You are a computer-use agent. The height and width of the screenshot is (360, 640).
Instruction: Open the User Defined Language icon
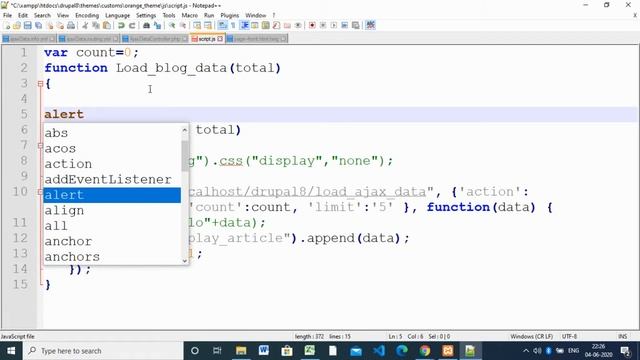(255, 25)
